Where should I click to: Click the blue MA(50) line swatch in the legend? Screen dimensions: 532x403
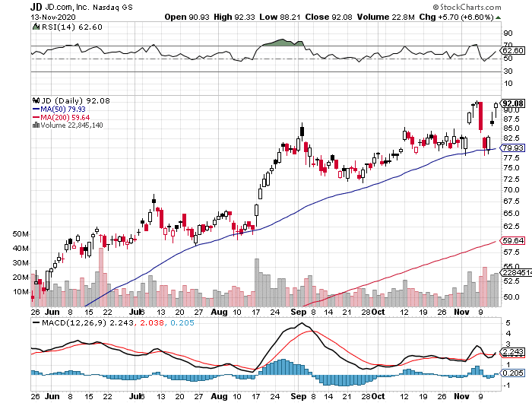tap(36, 109)
